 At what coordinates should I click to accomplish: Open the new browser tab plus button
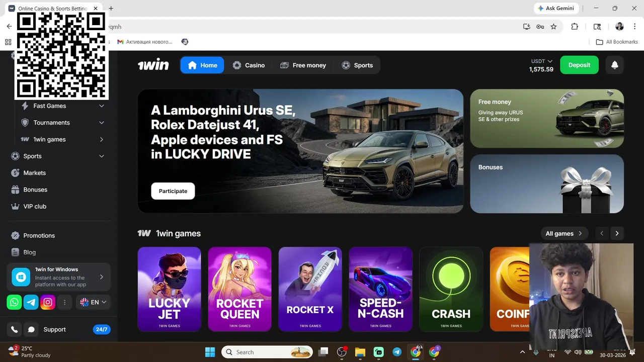coord(111,9)
